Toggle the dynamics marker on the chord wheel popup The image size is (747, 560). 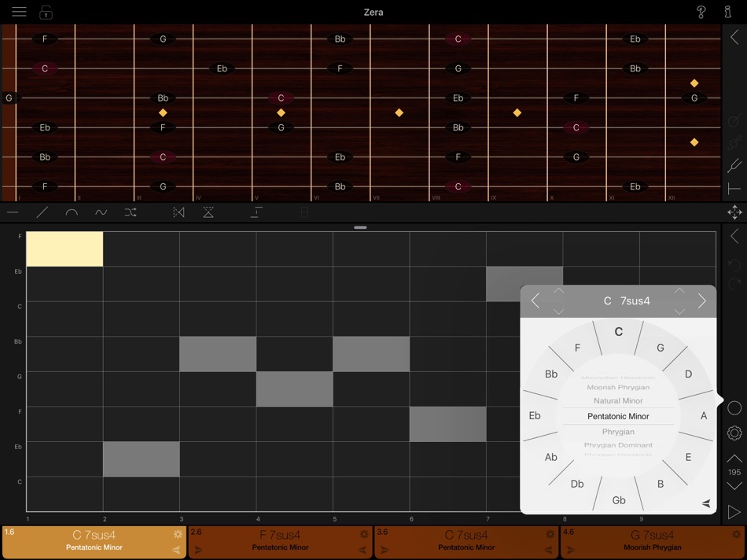(705, 503)
